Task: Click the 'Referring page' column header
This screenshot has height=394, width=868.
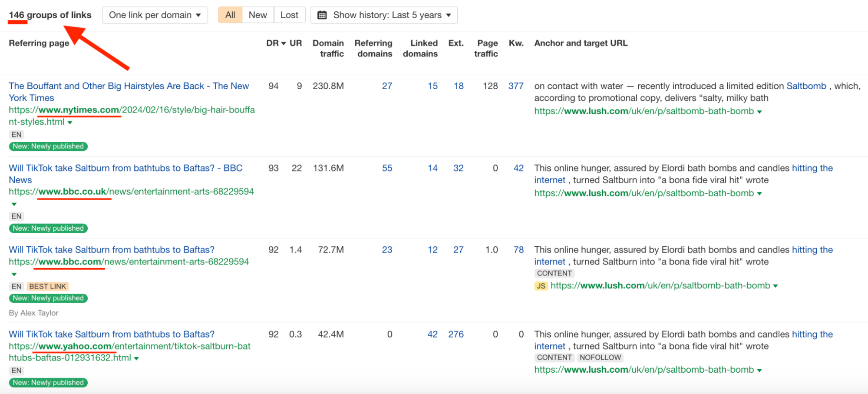Action: (x=39, y=43)
